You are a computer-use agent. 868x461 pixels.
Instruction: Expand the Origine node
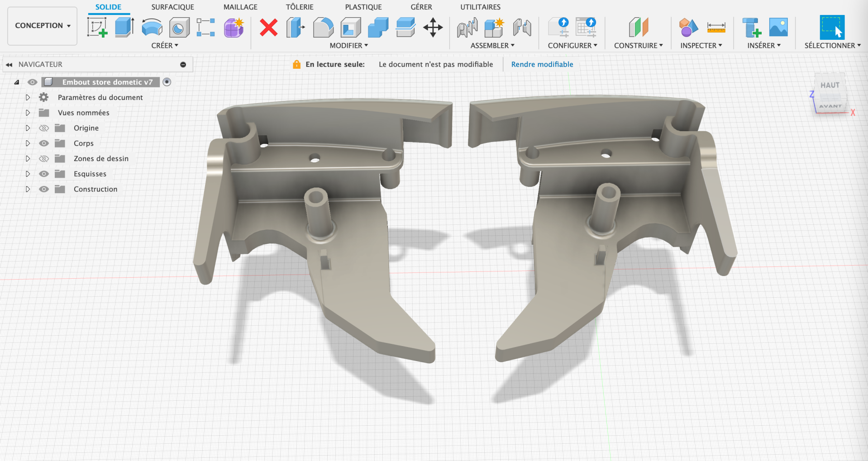[x=28, y=128]
